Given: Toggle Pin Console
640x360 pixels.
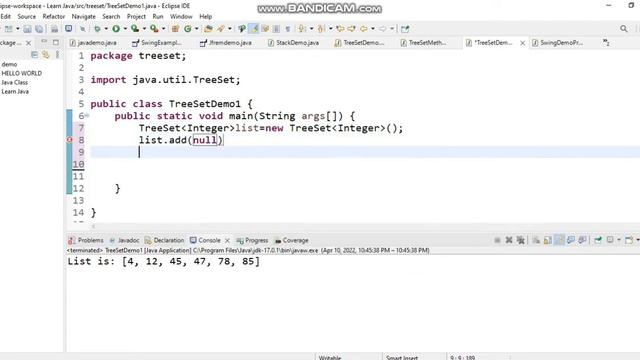Looking at the screenshot, I should pyautogui.click(x=598, y=240).
